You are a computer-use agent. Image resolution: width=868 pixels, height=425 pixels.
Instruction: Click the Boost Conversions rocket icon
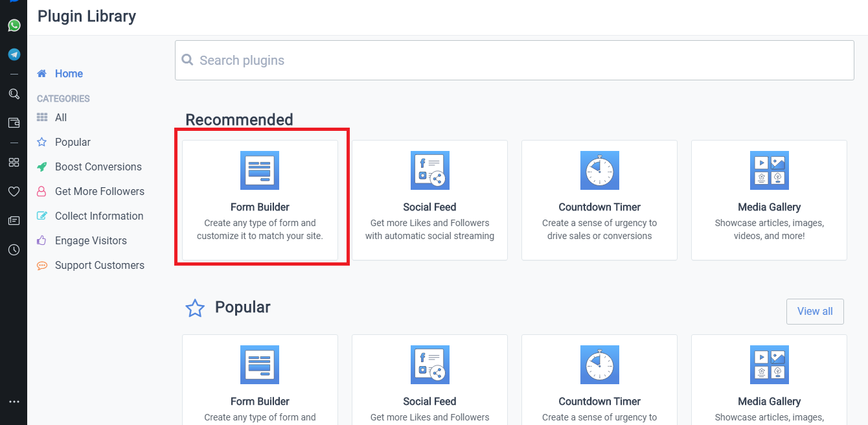pos(42,167)
